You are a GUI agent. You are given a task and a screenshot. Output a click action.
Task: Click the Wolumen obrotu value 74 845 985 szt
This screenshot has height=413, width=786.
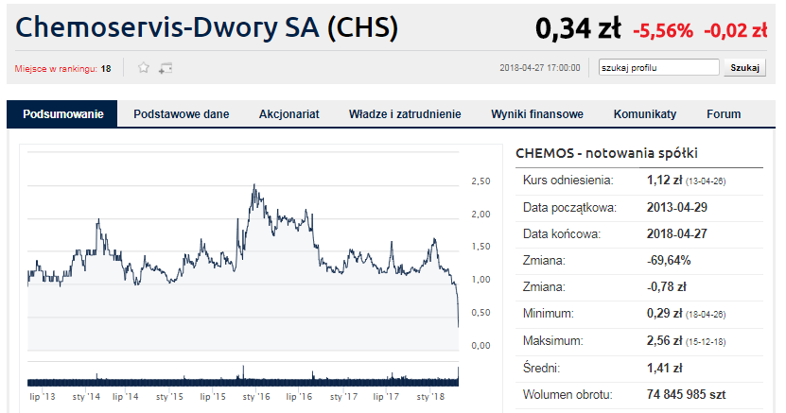tap(686, 394)
